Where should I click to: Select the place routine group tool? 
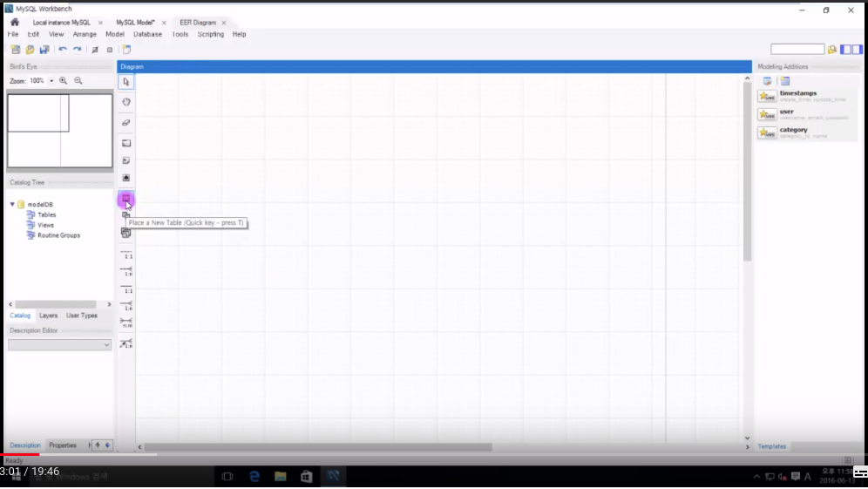126,233
